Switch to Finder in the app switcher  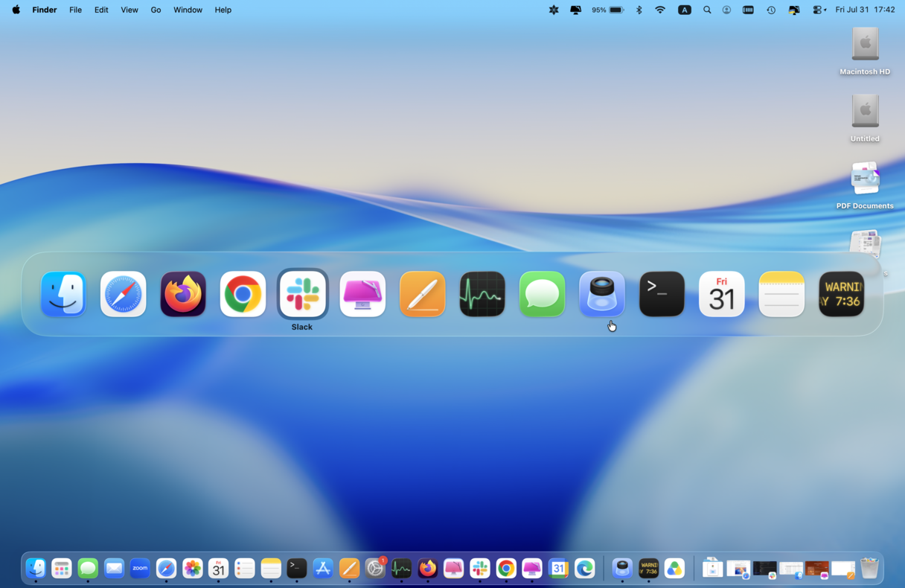click(64, 294)
